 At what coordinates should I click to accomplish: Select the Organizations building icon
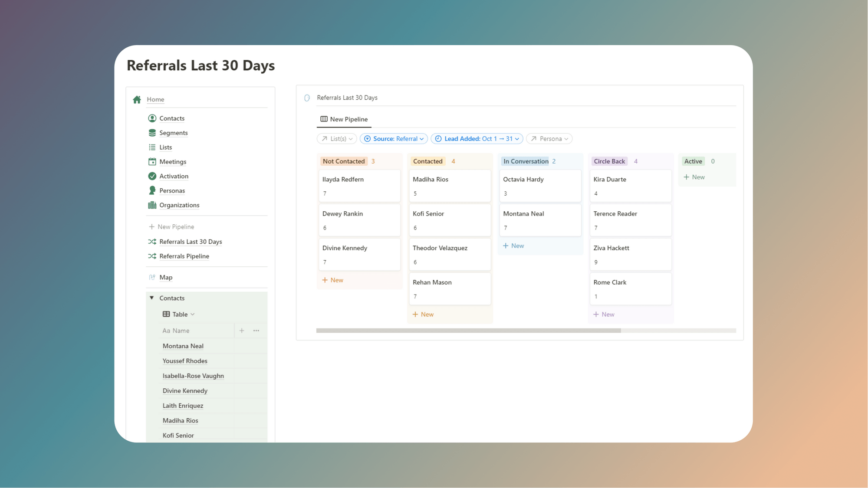[x=152, y=205]
